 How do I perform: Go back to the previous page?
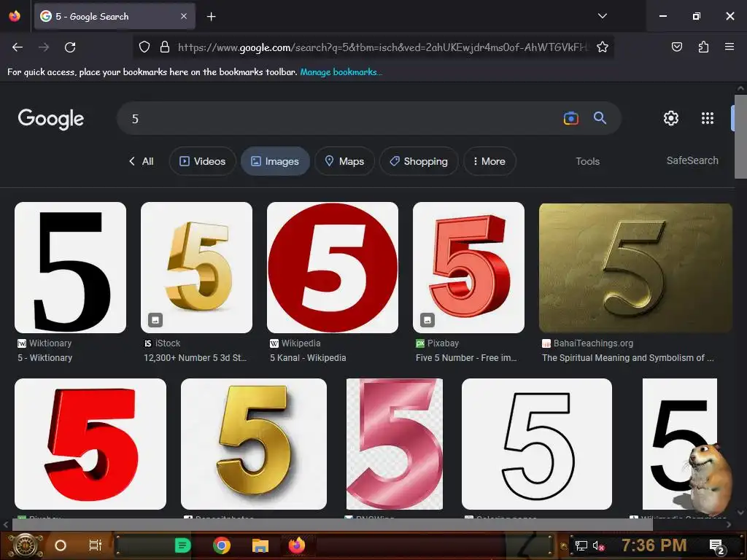pyautogui.click(x=18, y=47)
